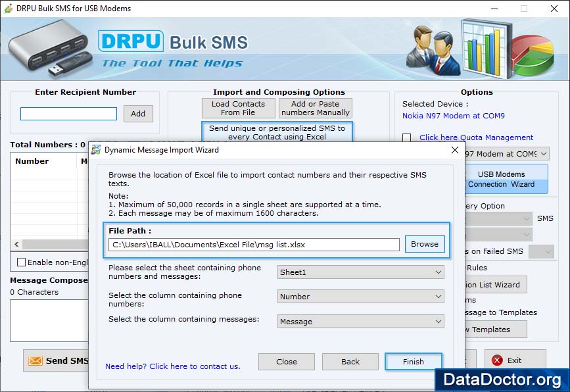Open the sheet selection dropdown showing Sheet1
Screen dimensions: 570x392
(x=361, y=272)
